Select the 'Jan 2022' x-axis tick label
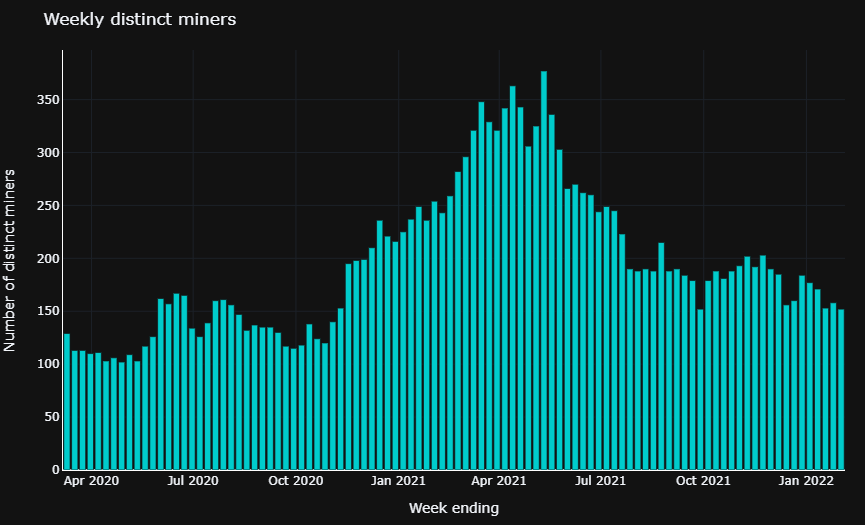865x525 pixels. [806, 481]
